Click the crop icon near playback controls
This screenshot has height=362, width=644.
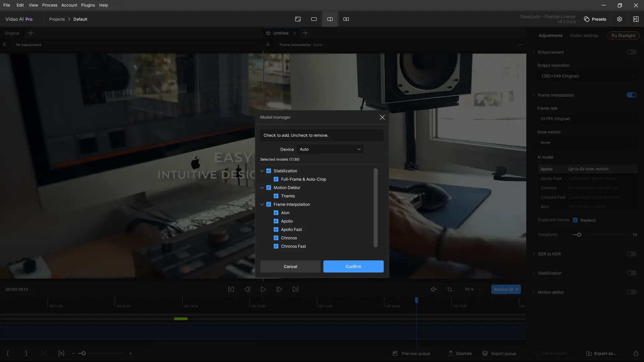(450, 289)
